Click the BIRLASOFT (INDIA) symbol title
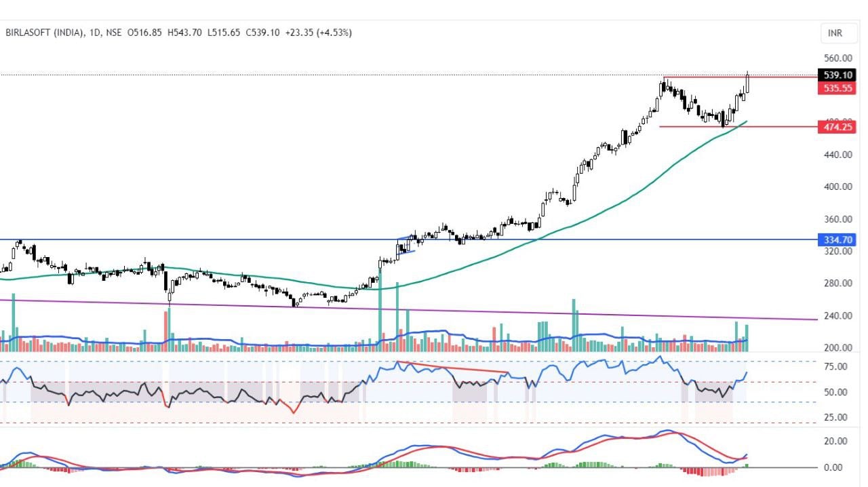 click(45, 33)
